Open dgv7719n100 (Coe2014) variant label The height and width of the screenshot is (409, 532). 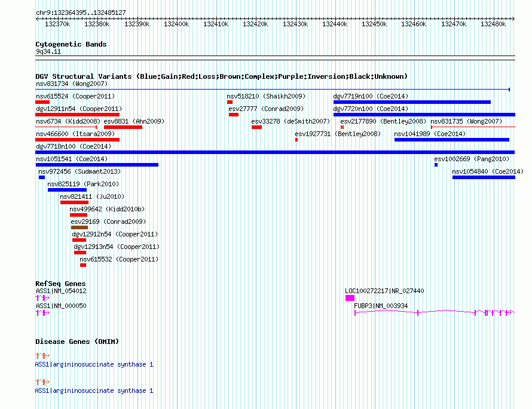tap(371, 96)
